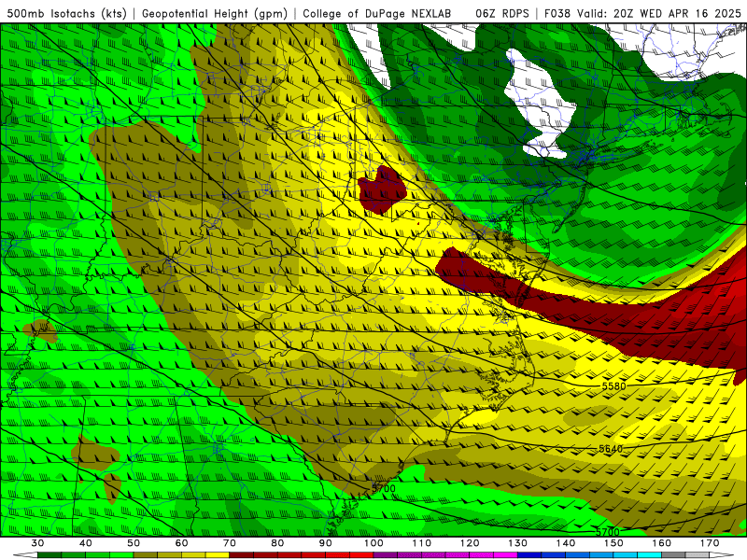
Task: Click the "500mb Isotachs (kts)" title text
Action: point(67,13)
